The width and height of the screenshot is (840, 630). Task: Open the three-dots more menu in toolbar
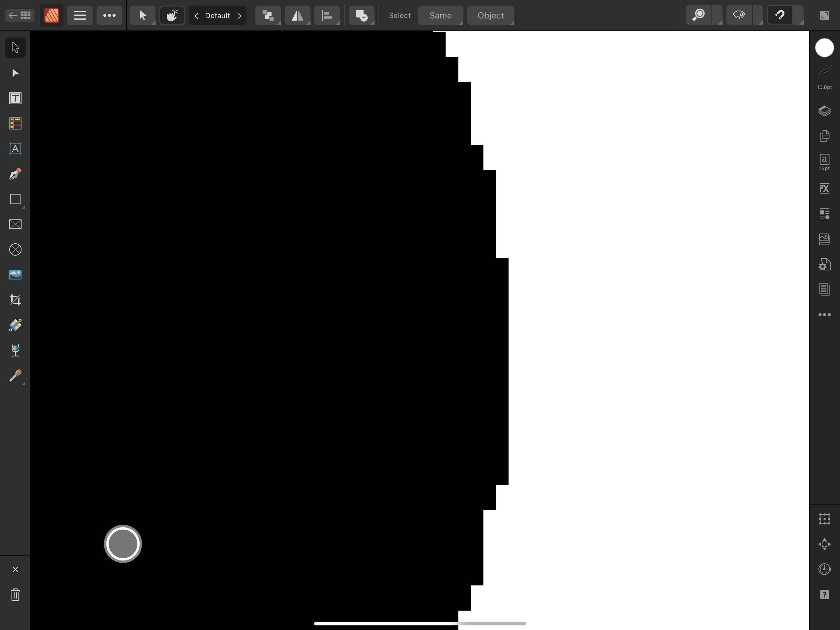tap(109, 15)
